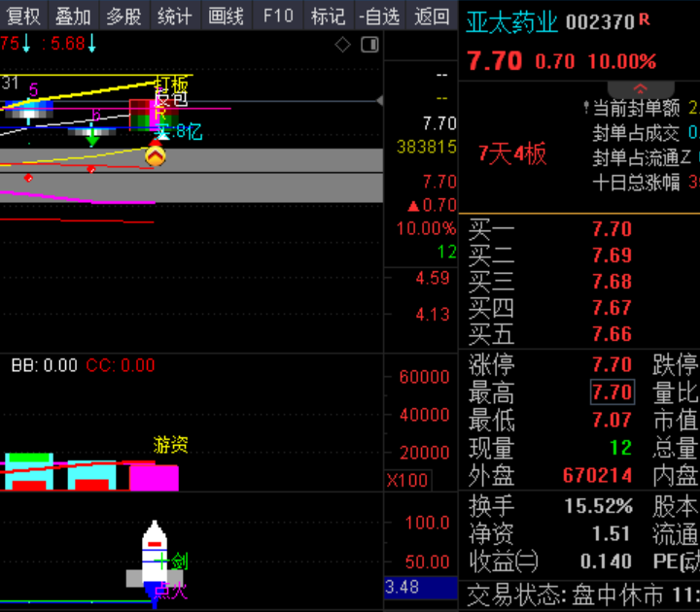
Task: Click the 10.00% change in the header
Action: [622, 61]
